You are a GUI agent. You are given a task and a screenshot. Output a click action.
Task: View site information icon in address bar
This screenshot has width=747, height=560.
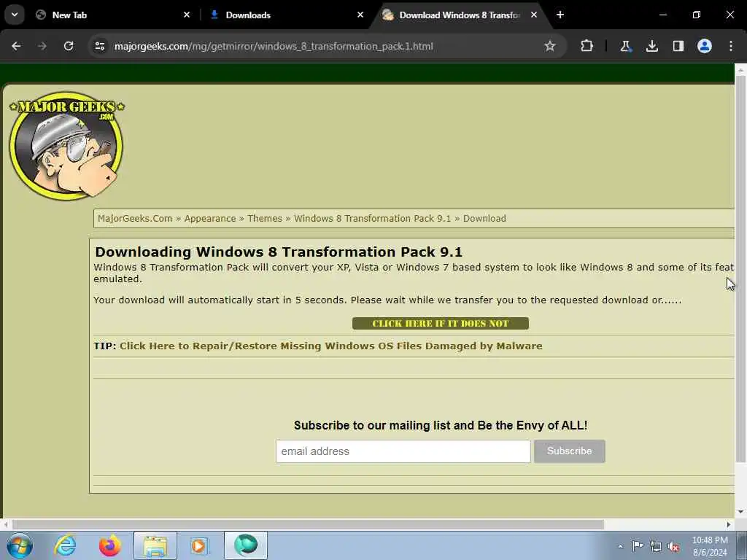[x=100, y=46]
